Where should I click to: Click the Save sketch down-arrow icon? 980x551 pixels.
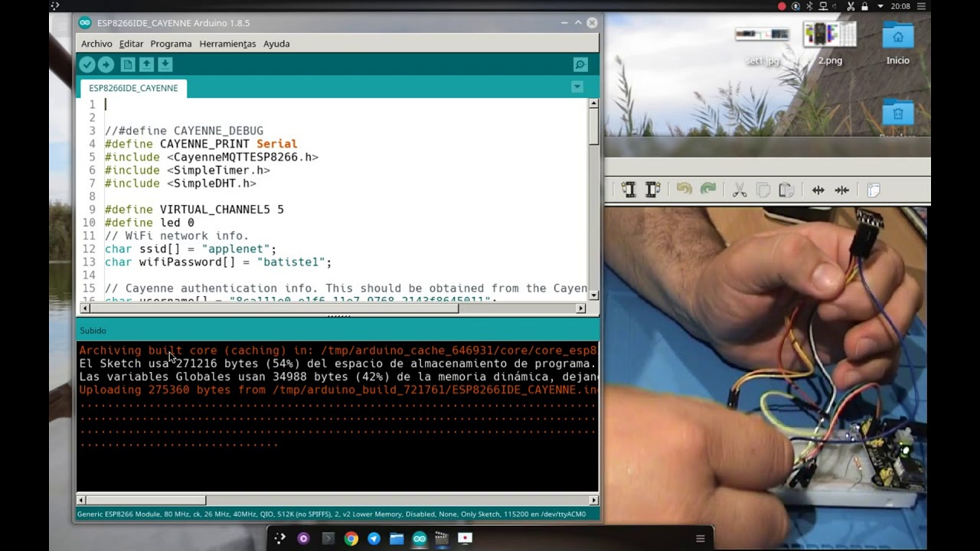(165, 65)
